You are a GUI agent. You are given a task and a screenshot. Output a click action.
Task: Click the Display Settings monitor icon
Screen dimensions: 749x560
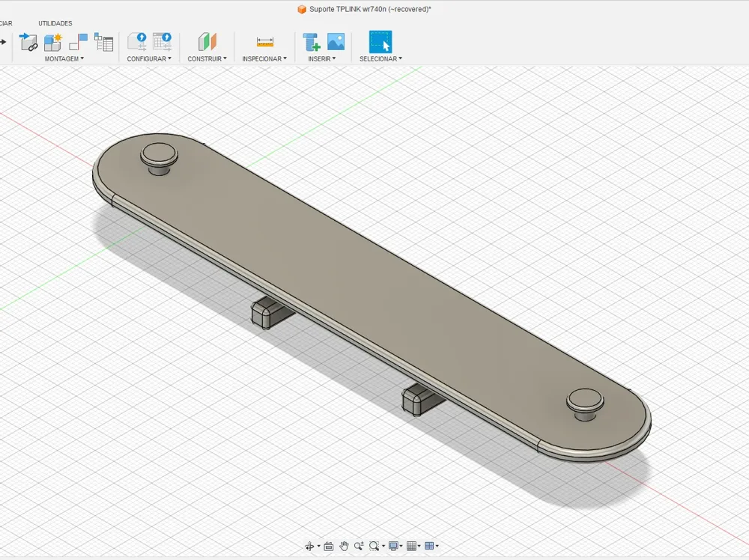point(393,547)
